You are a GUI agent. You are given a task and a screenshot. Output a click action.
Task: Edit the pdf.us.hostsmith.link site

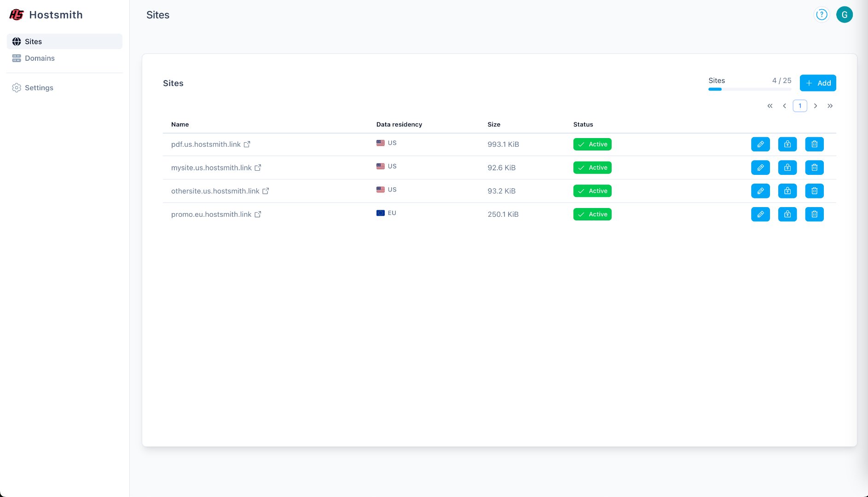[x=760, y=144]
